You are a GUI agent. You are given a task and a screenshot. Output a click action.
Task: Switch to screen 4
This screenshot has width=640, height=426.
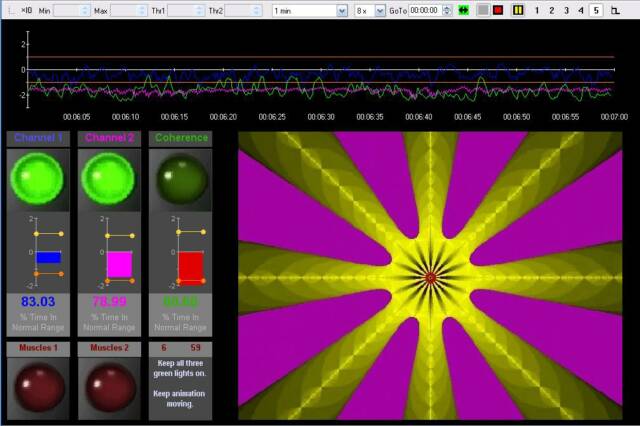[581, 11]
